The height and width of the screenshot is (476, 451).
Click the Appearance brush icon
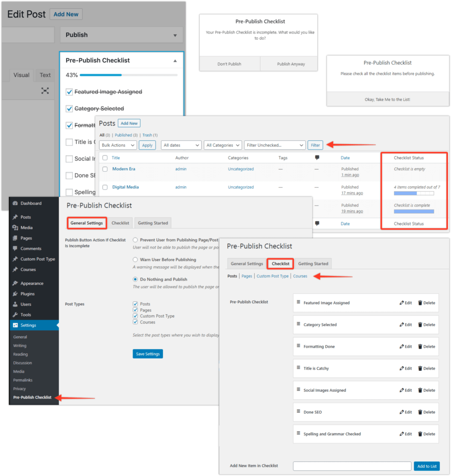(x=15, y=283)
